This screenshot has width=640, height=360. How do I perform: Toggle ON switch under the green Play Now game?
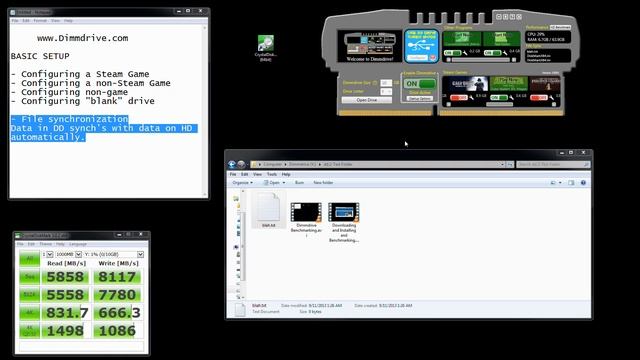click(x=499, y=98)
